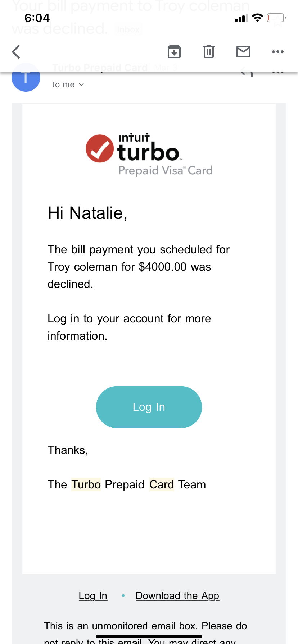The width and height of the screenshot is (298, 644).
Task: Tap the Intuit Turbo Prepaid Visa logo
Action: point(149,155)
